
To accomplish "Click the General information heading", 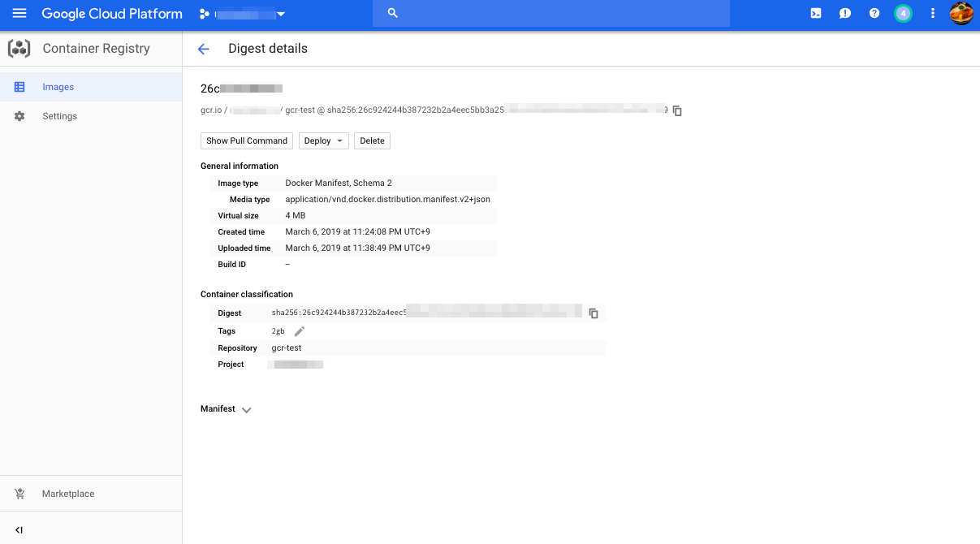I will click(x=240, y=166).
